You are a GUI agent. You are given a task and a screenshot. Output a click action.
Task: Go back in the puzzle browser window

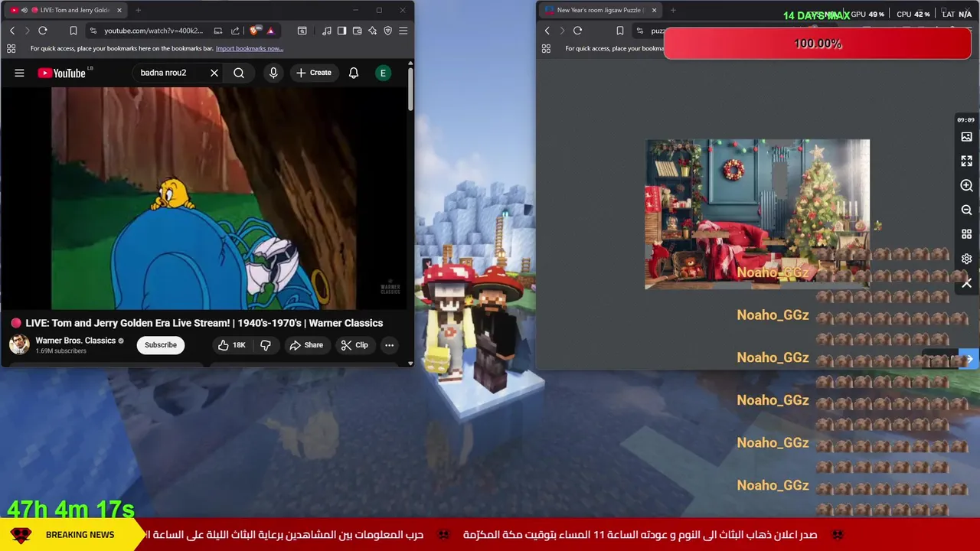pos(547,31)
